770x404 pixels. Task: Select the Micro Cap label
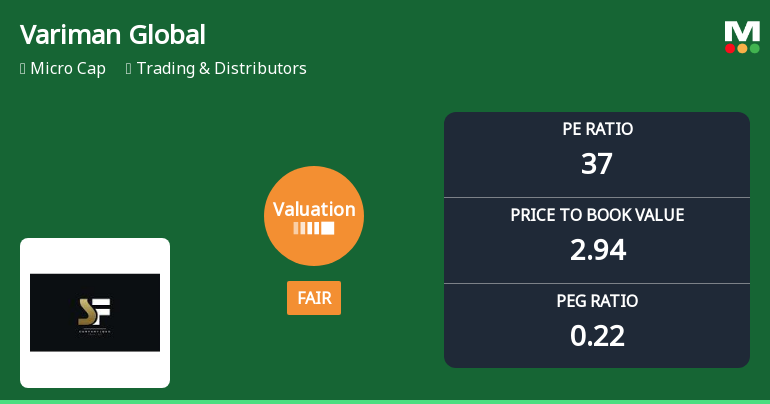[69, 69]
